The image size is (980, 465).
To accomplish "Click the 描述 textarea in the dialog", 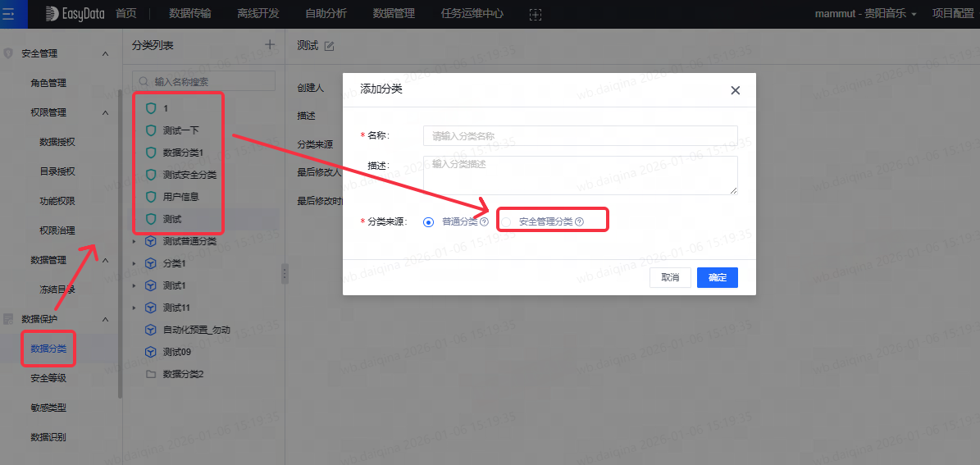I will coord(580,175).
